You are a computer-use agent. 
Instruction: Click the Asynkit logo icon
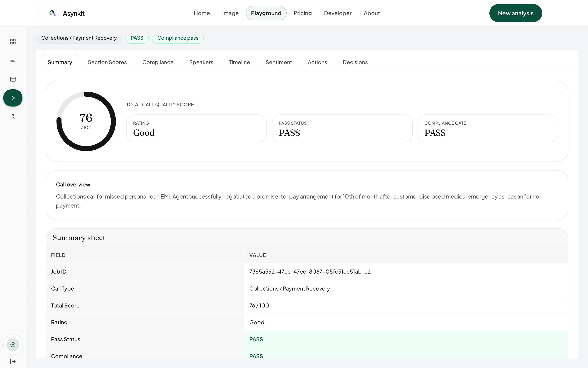point(52,13)
